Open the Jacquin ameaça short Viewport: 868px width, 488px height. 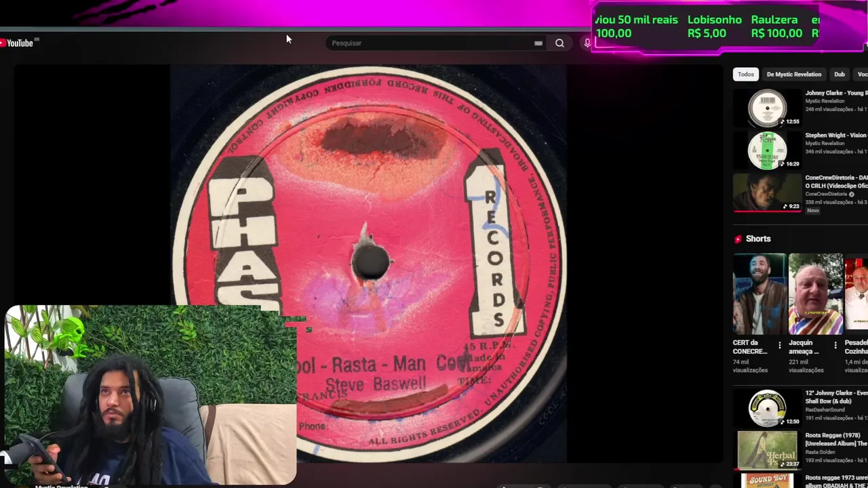click(x=815, y=294)
